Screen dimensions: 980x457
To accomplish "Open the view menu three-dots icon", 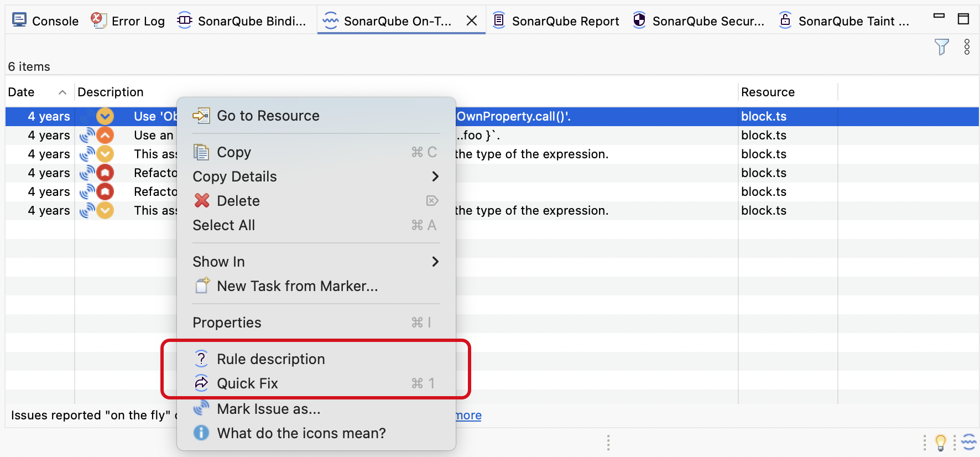I will click(967, 47).
